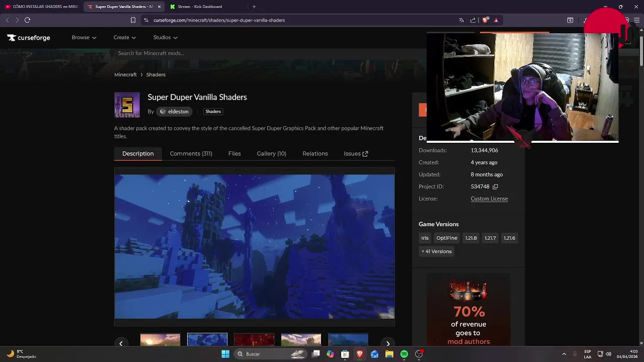The width and height of the screenshot is (644, 362).
Task: Open Copilot from the taskbar
Action: [330, 354]
